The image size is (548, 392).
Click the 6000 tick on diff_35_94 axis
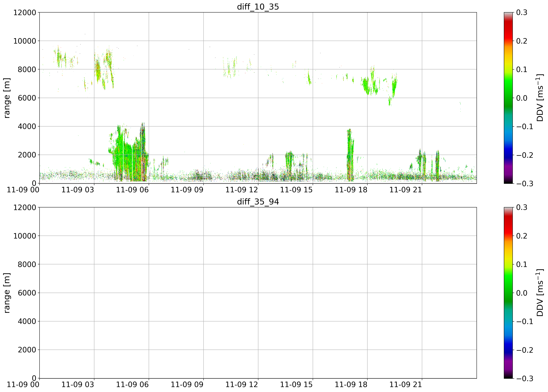click(x=27, y=293)
